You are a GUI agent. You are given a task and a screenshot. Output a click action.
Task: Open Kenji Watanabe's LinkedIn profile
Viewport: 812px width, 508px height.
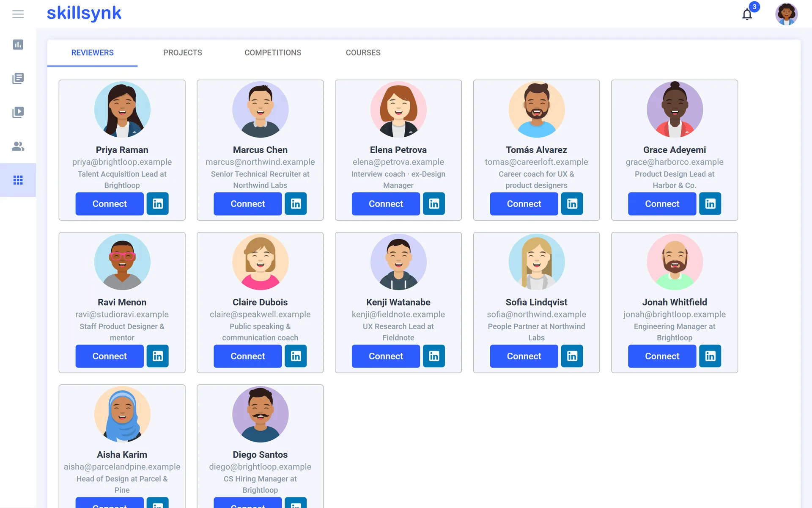(434, 356)
